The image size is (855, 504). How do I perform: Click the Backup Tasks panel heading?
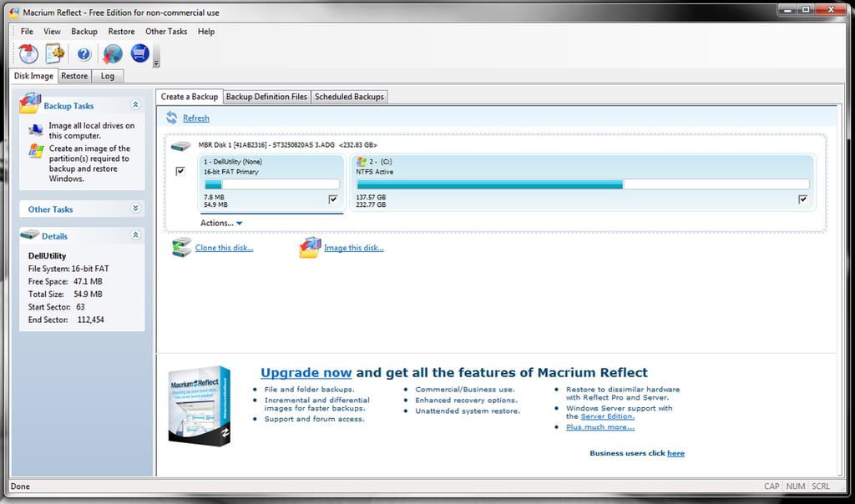pyautogui.click(x=68, y=106)
